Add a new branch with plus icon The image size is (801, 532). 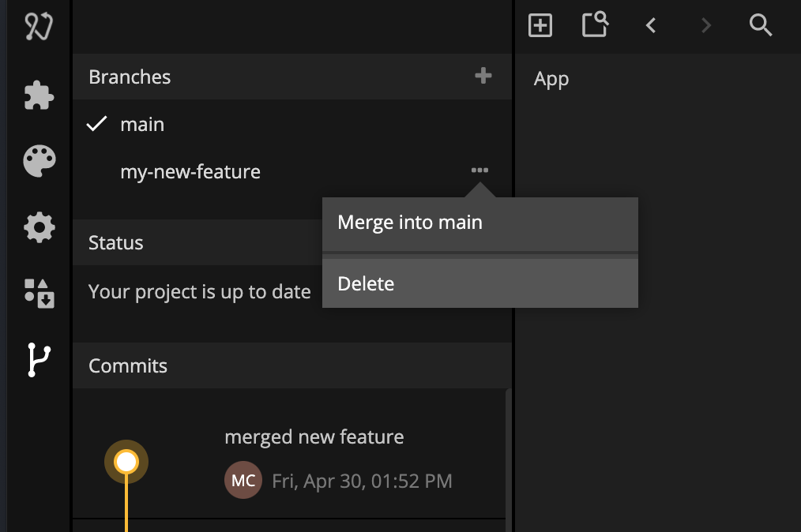(x=483, y=76)
